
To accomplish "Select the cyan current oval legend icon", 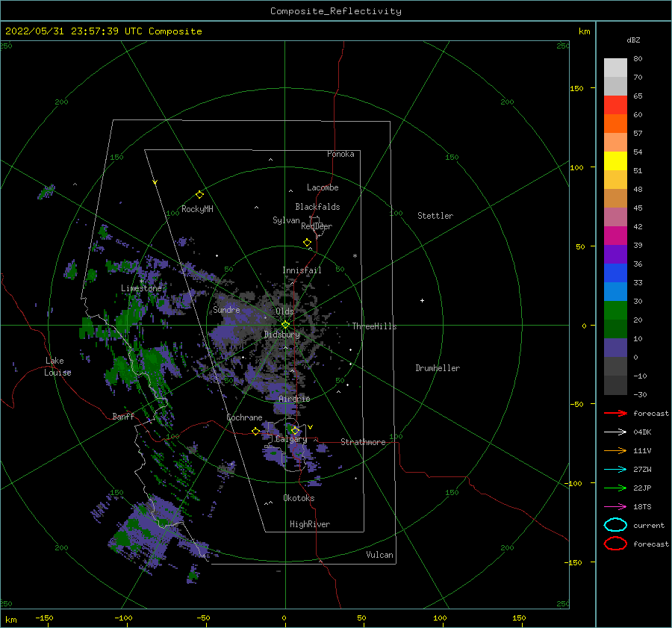I will pos(615,525).
